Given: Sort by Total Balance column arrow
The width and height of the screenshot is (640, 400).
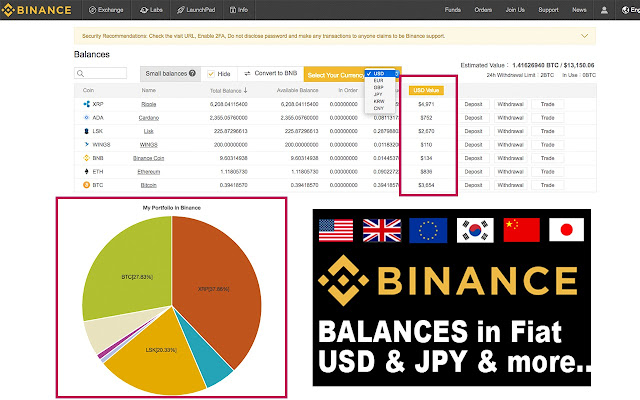Looking at the screenshot, I should point(245,90).
